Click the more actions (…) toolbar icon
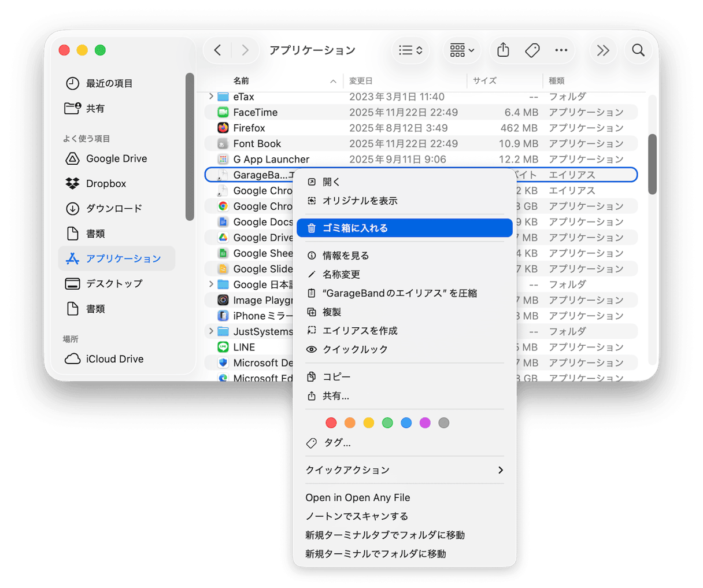The height and width of the screenshot is (588, 703). click(561, 50)
